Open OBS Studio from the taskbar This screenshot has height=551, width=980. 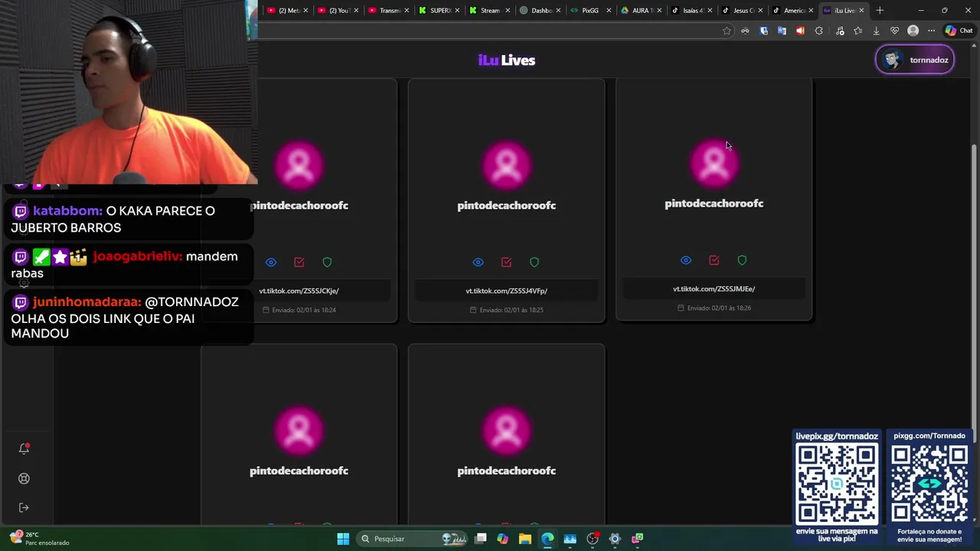592,539
